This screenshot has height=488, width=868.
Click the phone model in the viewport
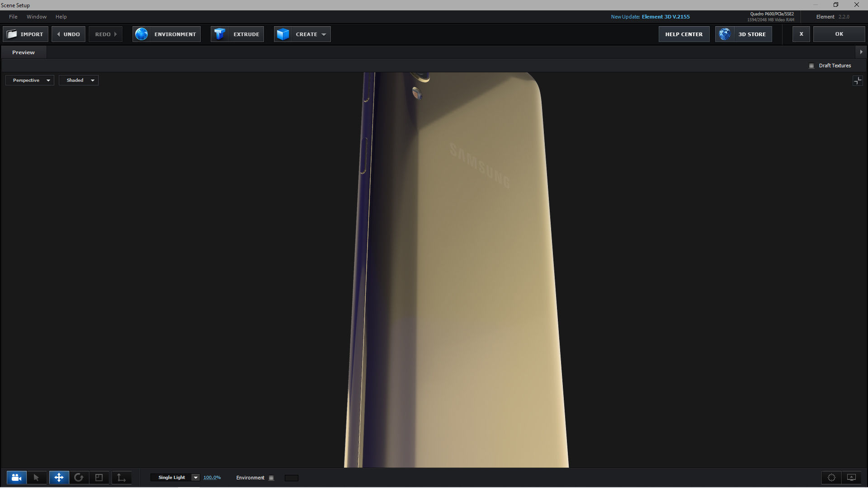[x=457, y=271]
